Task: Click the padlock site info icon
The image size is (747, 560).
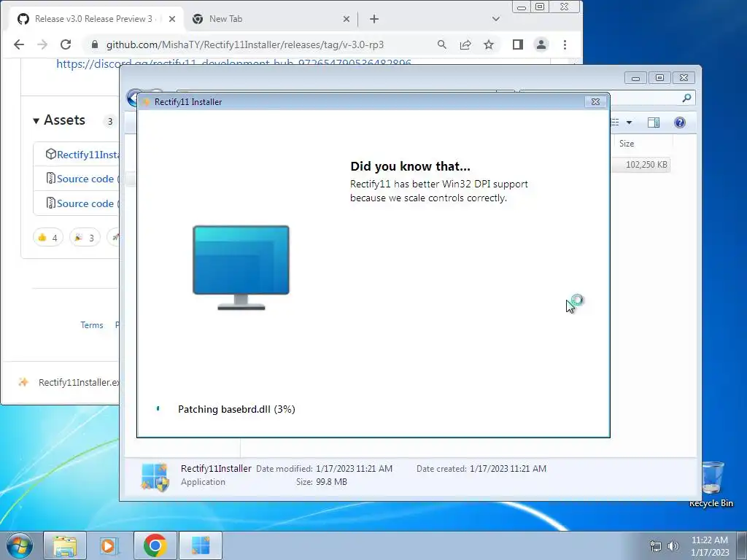Action: [x=95, y=44]
